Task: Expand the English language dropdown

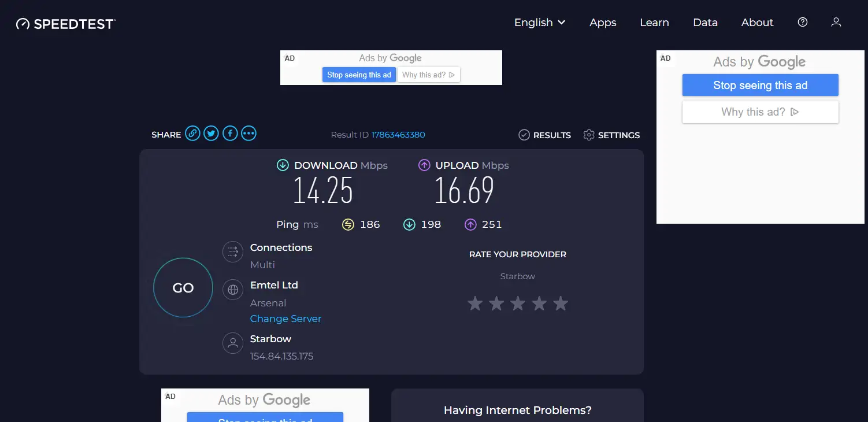Action: pyautogui.click(x=540, y=23)
